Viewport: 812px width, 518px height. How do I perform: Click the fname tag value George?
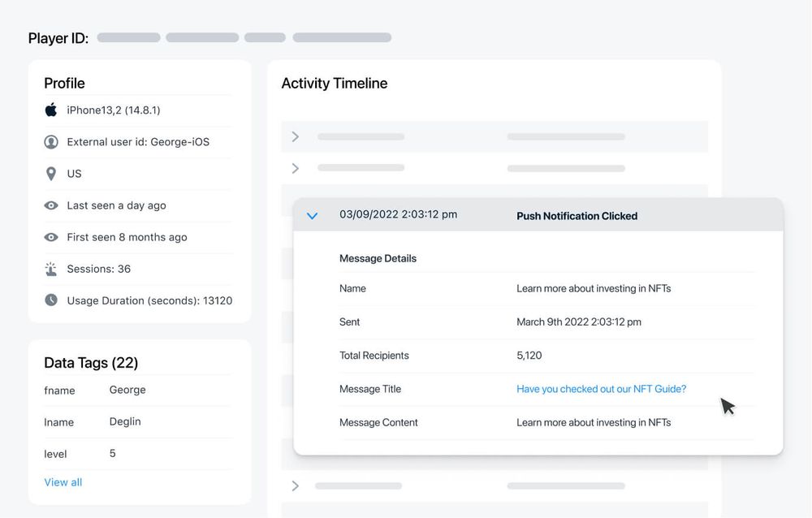click(x=127, y=389)
